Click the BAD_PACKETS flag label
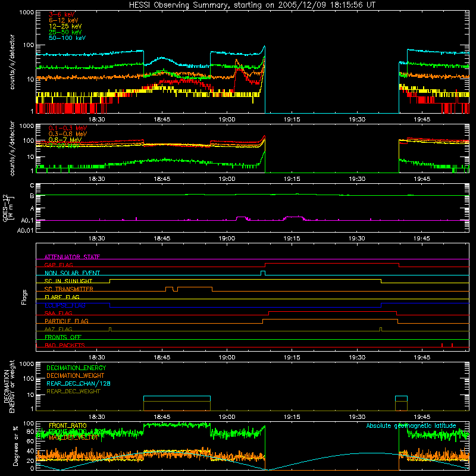This screenshot has width=476, height=476. (65, 345)
